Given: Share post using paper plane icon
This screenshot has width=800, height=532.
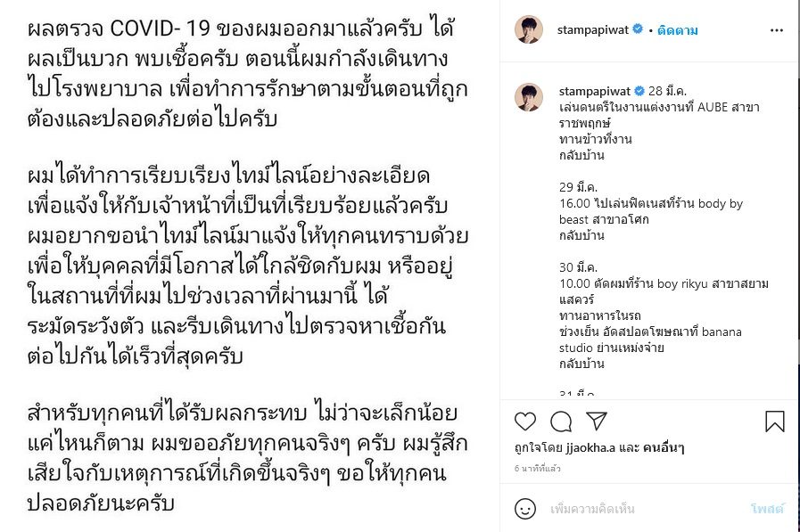Looking at the screenshot, I should point(597,421).
